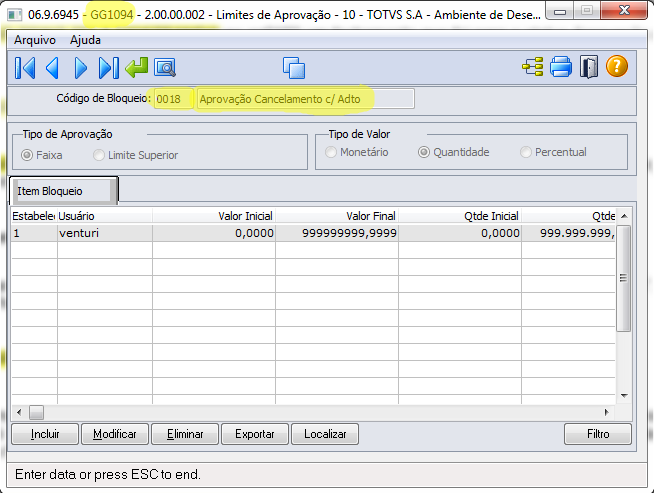Open help via question mark icon
Viewport: 654px width, 493px height.
tap(616, 66)
